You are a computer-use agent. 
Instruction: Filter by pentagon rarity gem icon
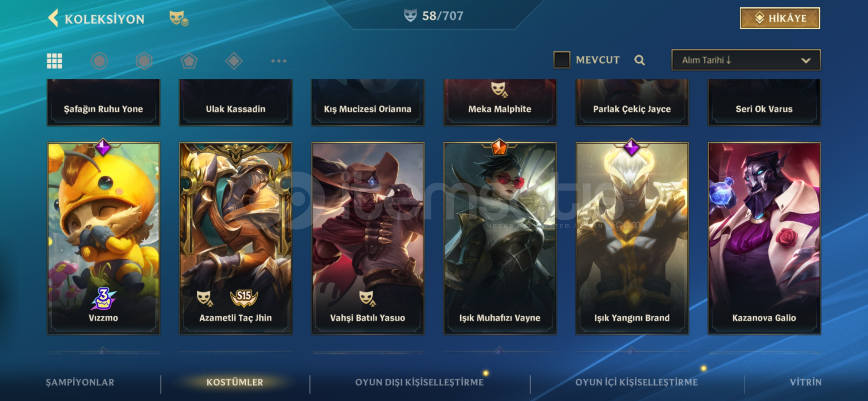tap(189, 61)
